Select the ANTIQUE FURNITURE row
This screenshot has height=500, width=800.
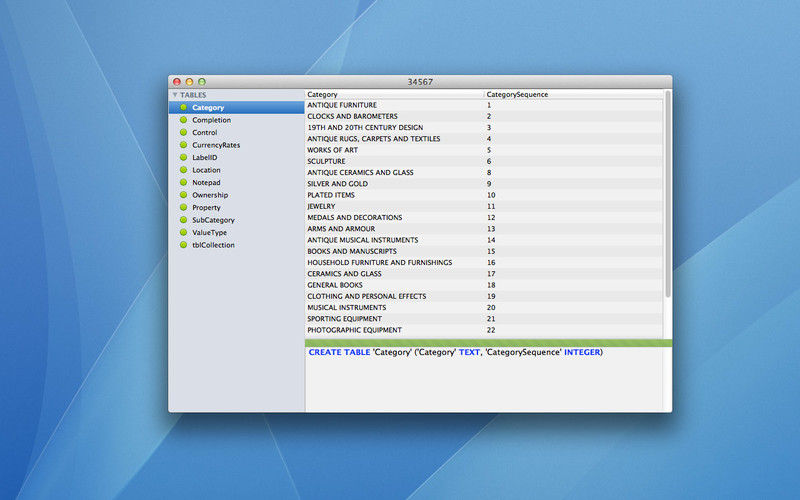coord(484,105)
